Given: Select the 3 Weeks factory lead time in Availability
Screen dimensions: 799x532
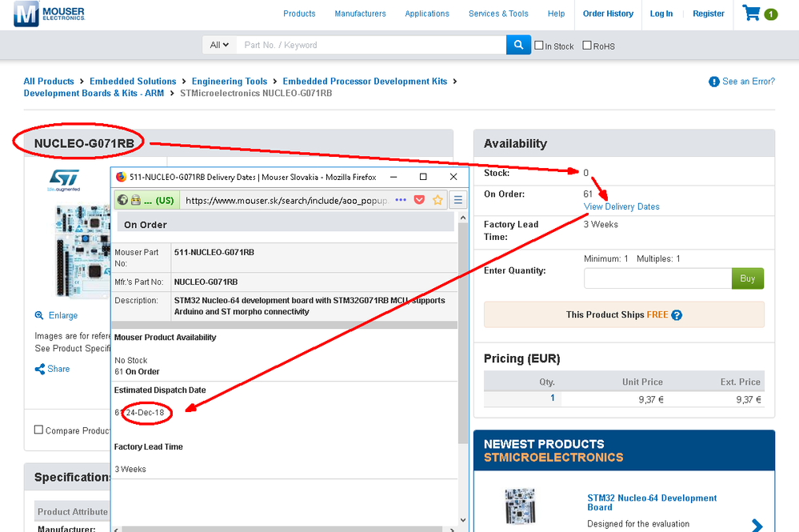Looking at the screenshot, I should pyautogui.click(x=601, y=224).
